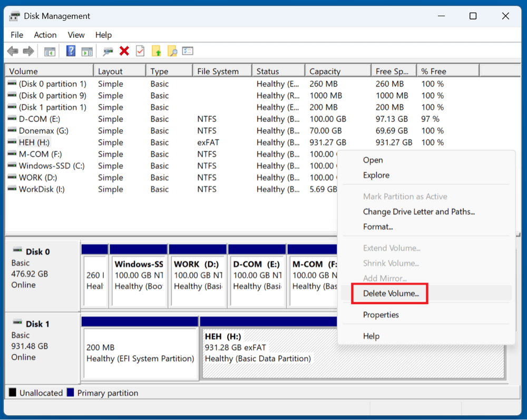
Task: Click the folder-with-magnifier toolbar icon
Action: (173, 51)
